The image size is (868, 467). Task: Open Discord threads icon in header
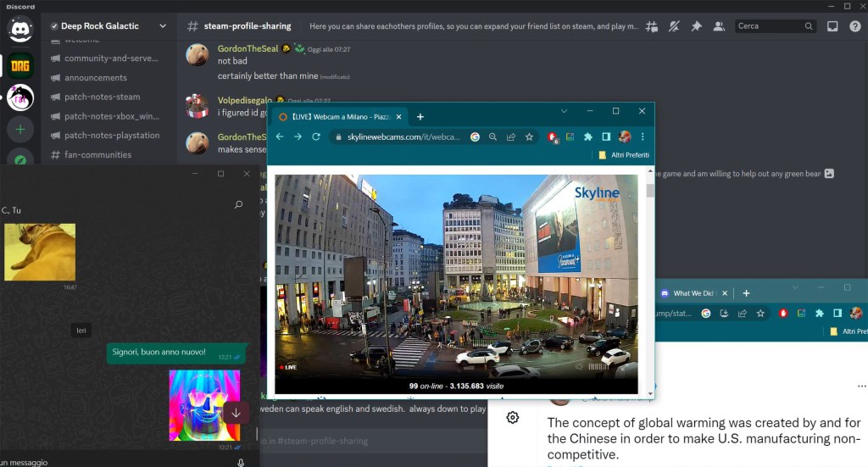[x=651, y=26]
